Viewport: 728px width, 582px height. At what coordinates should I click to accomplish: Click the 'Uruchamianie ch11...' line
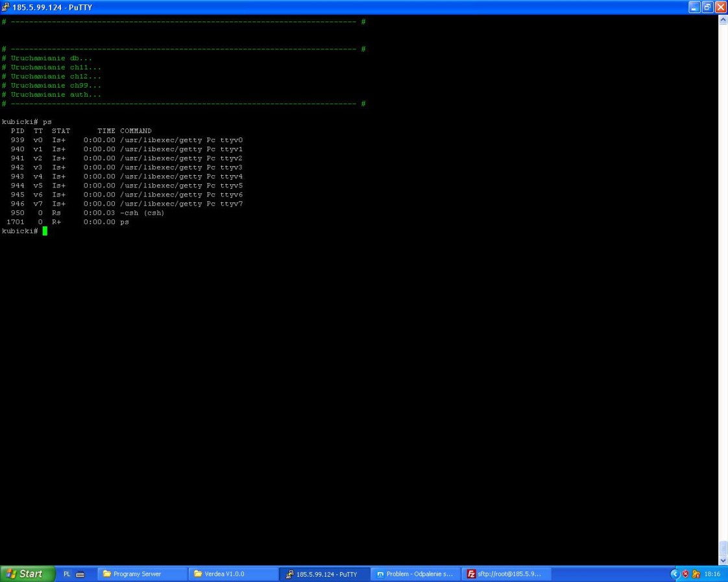(51, 67)
